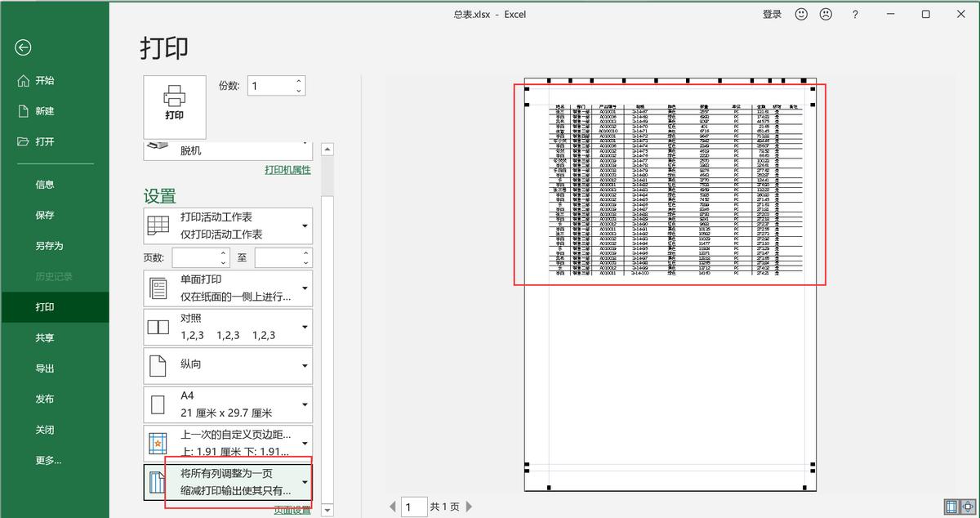Image resolution: width=980 pixels, height=518 pixels.
Task: Open the 打印活动工作表 dropdown
Action: pyautogui.click(x=228, y=226)
